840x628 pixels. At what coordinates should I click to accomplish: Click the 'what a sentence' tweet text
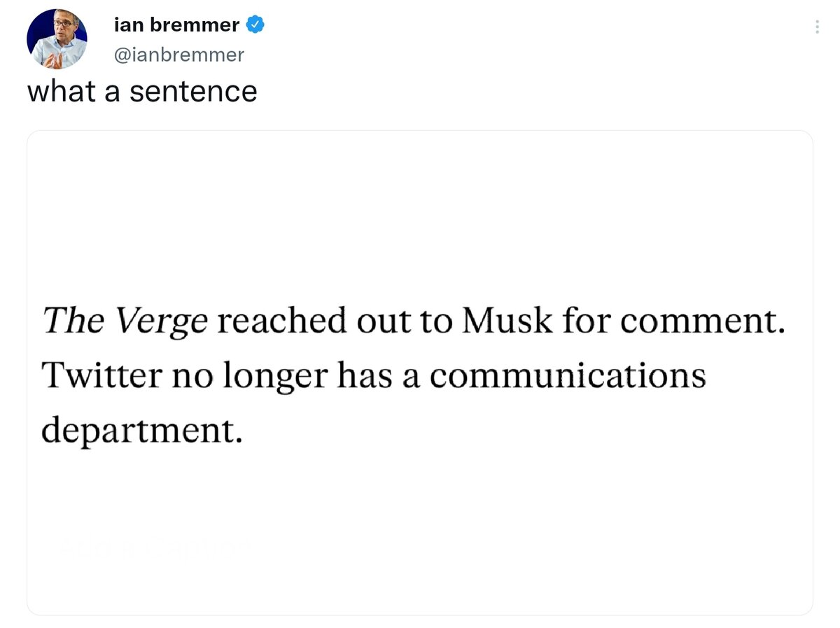click(x=142, y=91)
